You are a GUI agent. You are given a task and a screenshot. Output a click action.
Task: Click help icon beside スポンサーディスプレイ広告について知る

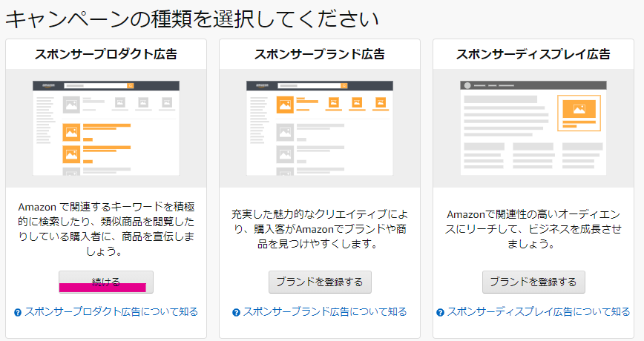coord(441,312)
